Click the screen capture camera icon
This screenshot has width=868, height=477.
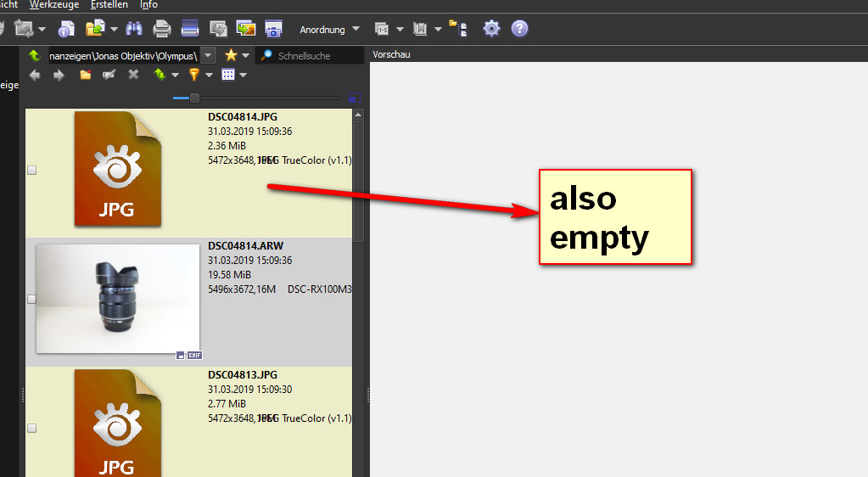(273, 29)
